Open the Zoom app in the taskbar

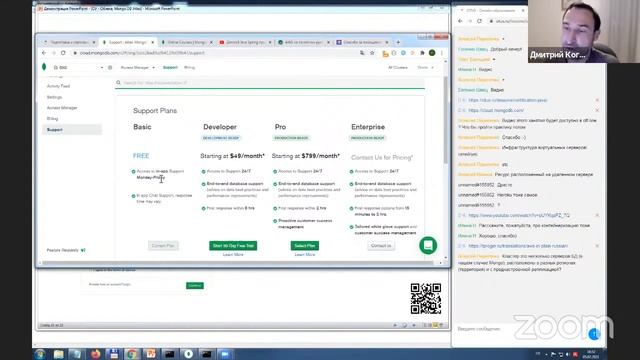tap(225, 354)
